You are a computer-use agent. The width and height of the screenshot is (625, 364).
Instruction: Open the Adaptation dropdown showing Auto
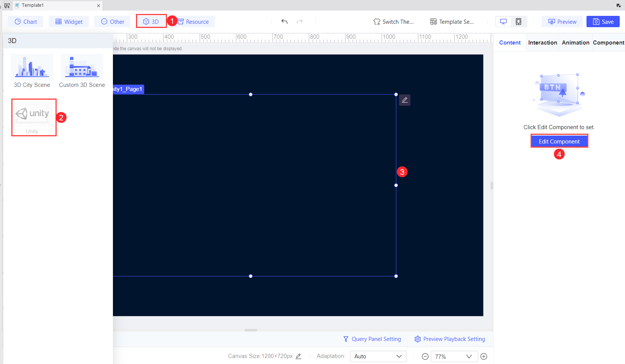(378, 356)
